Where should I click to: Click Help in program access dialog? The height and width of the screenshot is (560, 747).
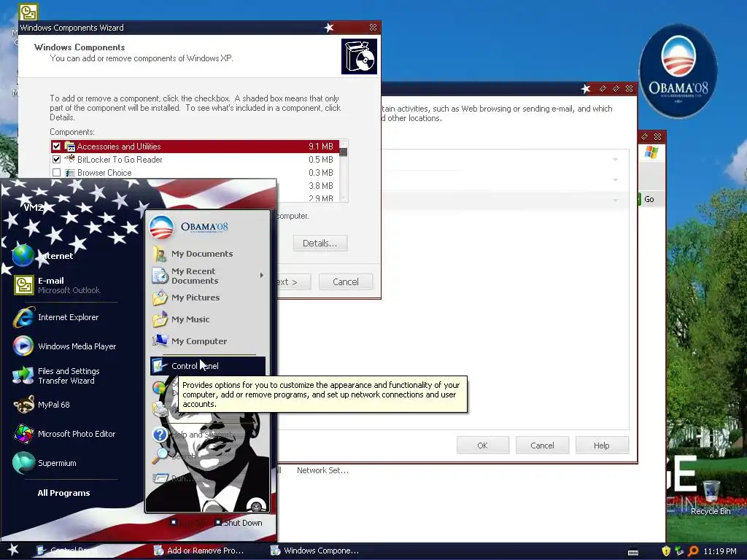click(602, 446)
